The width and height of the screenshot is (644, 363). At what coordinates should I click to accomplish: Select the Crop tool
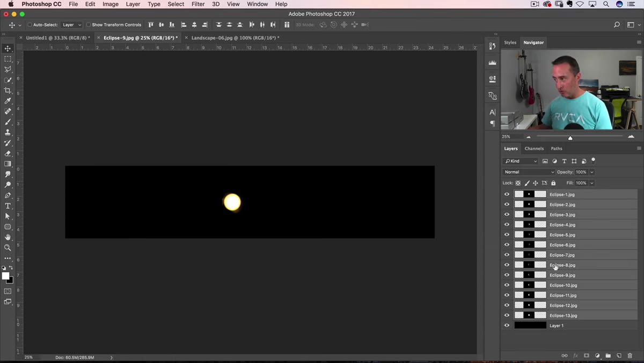pos(8,90)
